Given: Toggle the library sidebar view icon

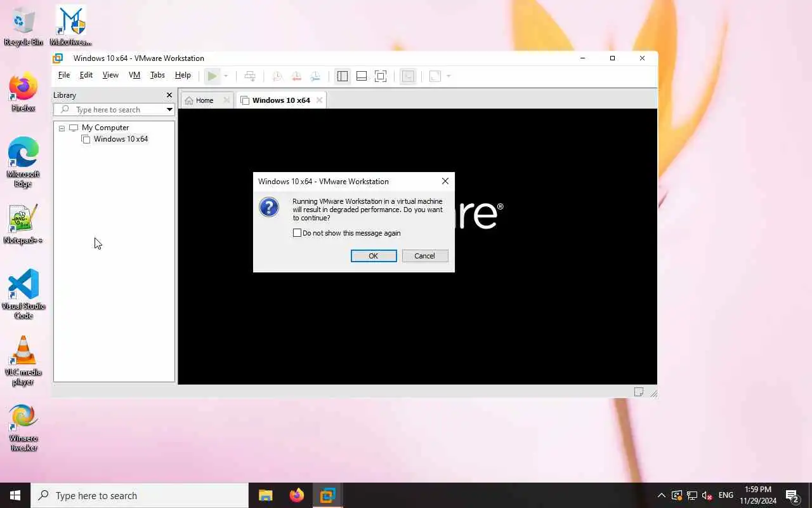Looking at the screenshot, I should pos(343,76).
